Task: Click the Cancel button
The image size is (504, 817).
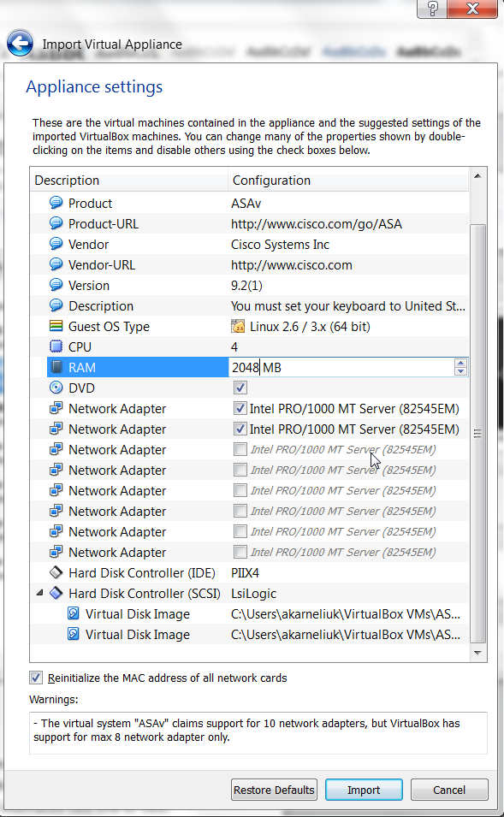Action: 449,790
